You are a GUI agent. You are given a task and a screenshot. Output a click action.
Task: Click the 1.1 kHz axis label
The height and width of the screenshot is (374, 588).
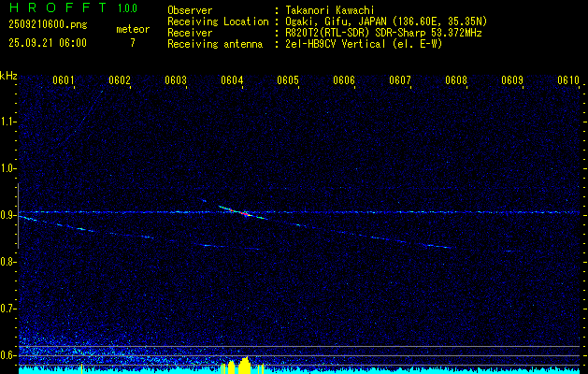(7, 122)
